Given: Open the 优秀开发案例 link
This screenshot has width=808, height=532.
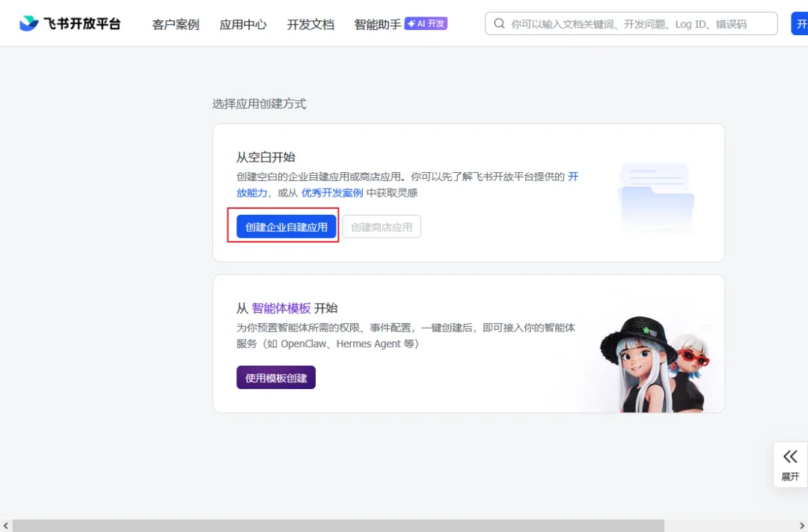Looking at the screenshot, I should (x=334, y=192).
